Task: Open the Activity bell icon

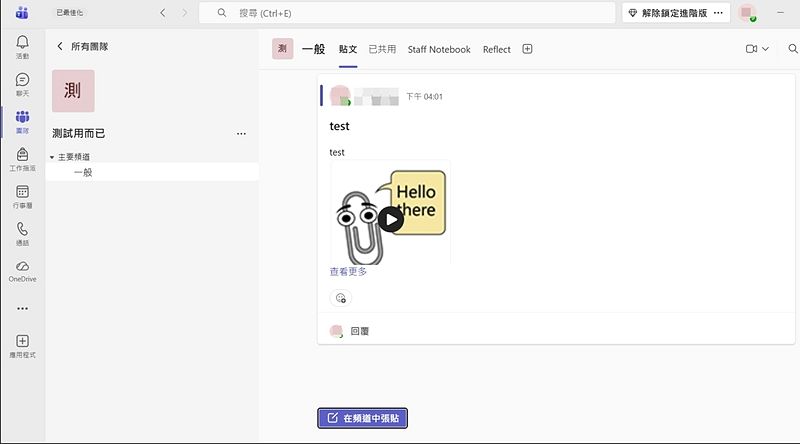Action: click(x=22, y=46)
